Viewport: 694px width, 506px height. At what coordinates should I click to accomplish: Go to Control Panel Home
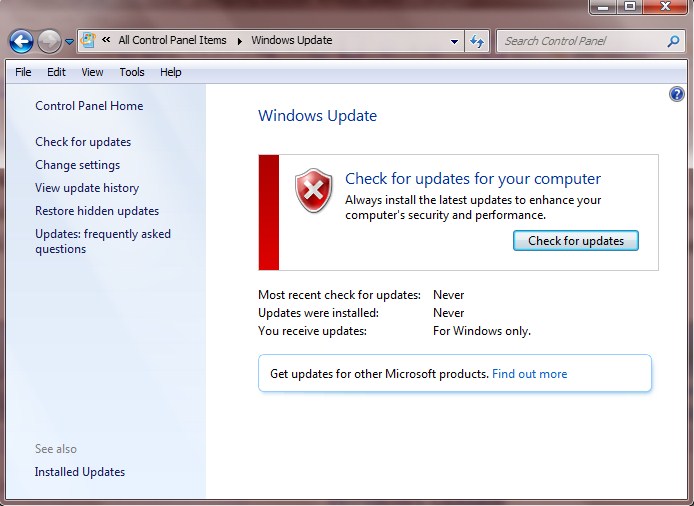[89, 106]
